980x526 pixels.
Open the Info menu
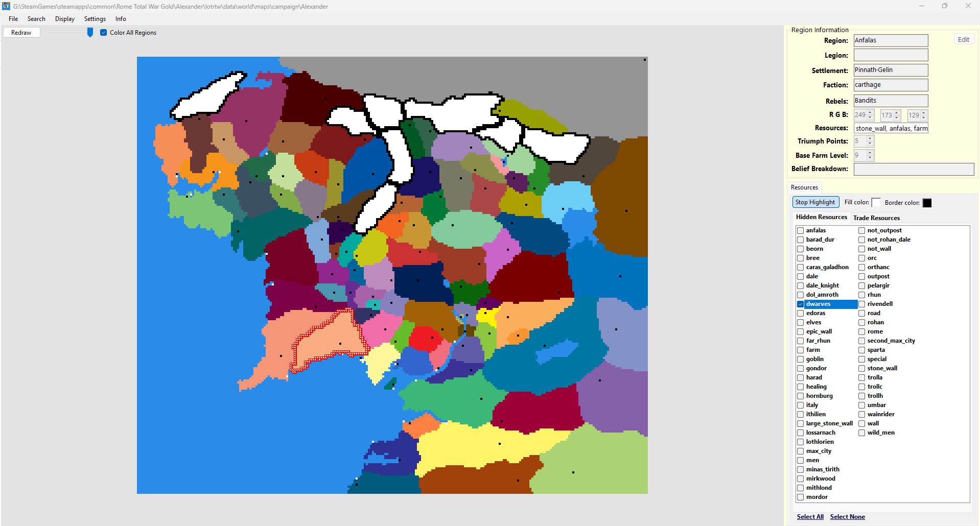pos(121,19)
